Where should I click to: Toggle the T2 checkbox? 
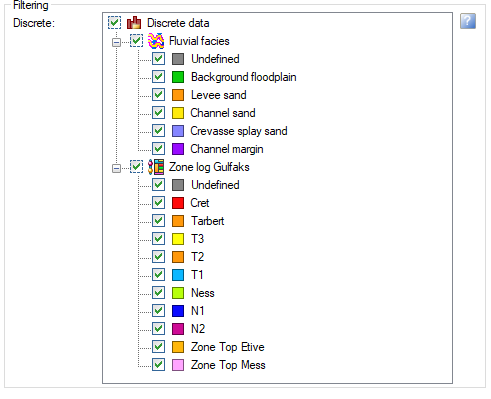(158, 257)
